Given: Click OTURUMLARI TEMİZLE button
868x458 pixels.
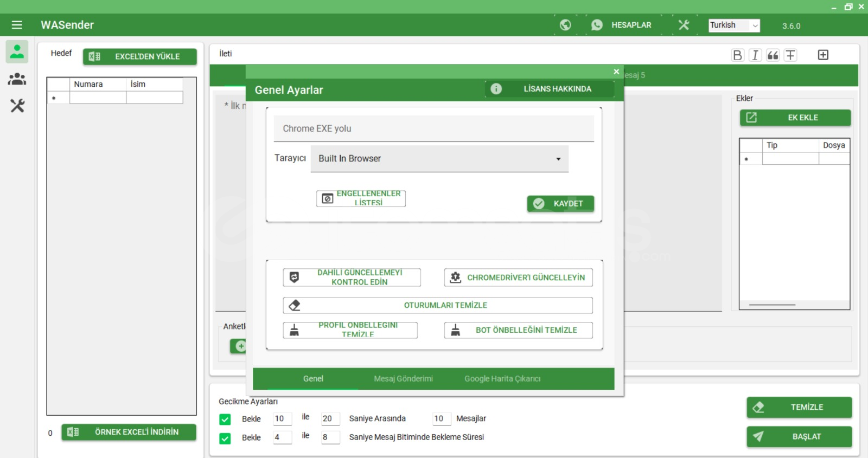Looking at the screenshot, I should [437, 306].
